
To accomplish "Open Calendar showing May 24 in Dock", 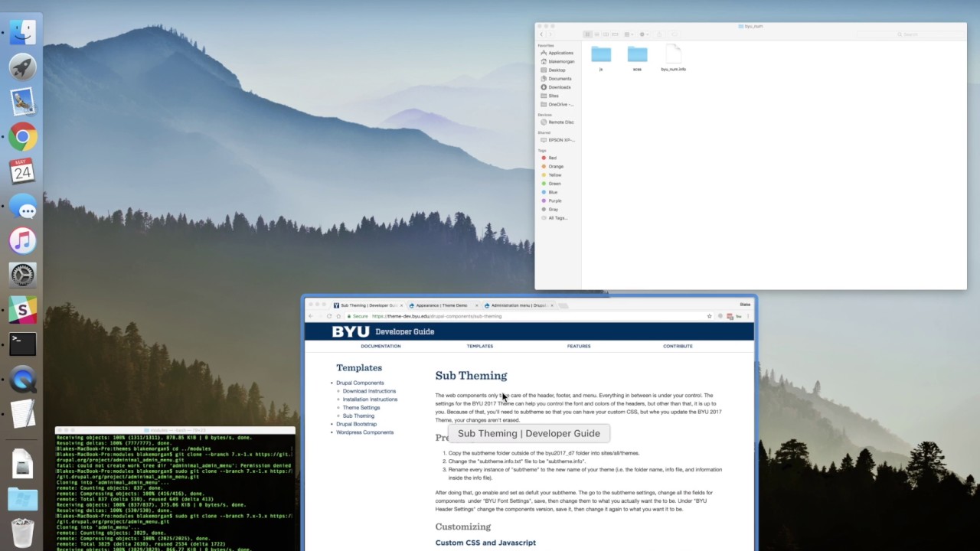I will (22, 171).
